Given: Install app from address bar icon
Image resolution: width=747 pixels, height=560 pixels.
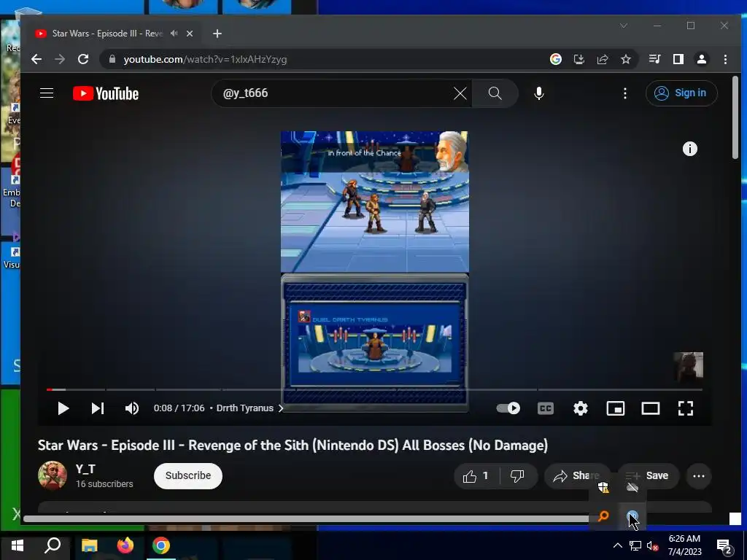Looking at the screenshot, I should click(578, 59).
